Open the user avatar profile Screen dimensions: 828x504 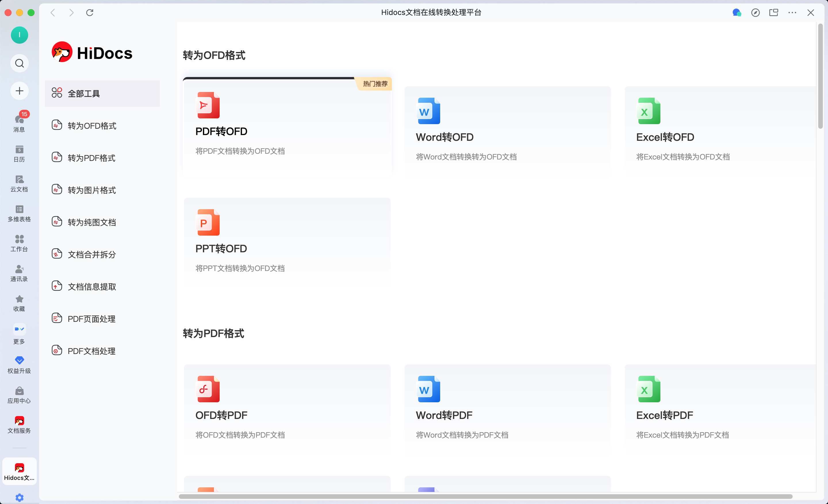click(x=20, y=35)
